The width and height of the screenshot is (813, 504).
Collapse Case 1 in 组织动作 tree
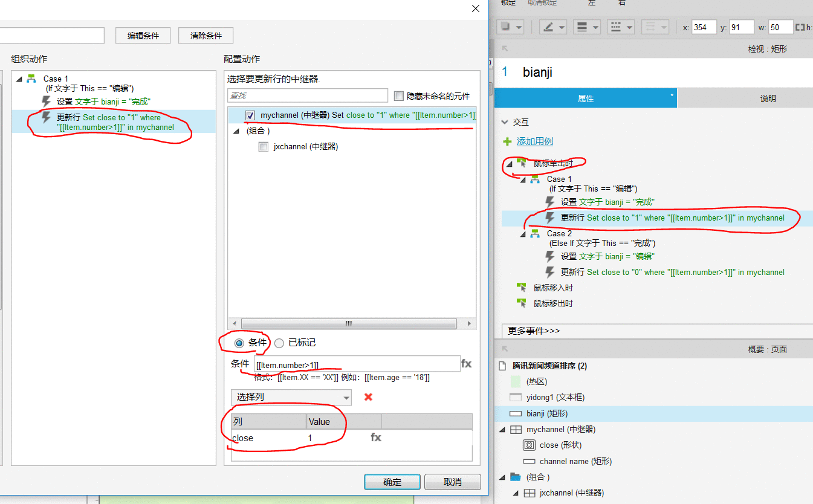[19, 79]
